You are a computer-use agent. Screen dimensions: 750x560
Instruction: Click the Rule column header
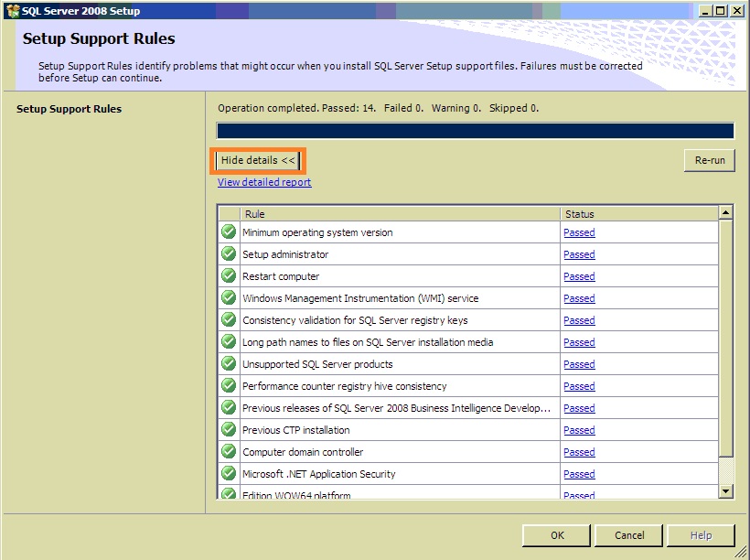coord(400,214)
